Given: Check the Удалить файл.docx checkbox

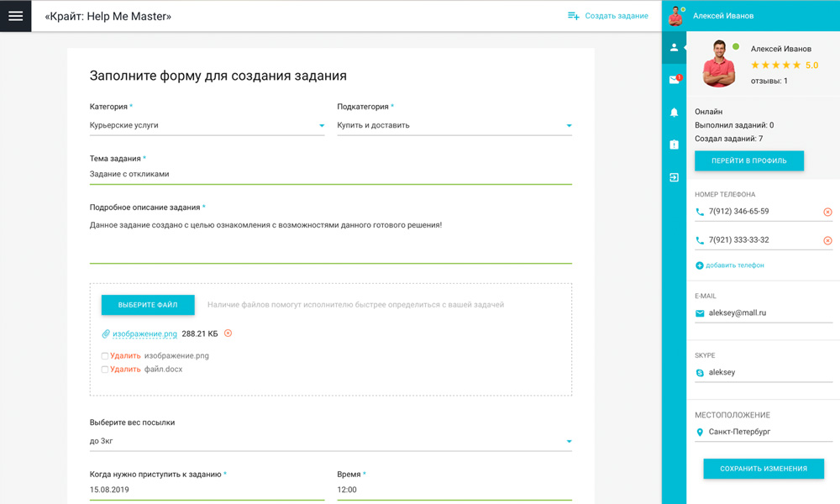Looking at the screenshot, I should [105, 370].
